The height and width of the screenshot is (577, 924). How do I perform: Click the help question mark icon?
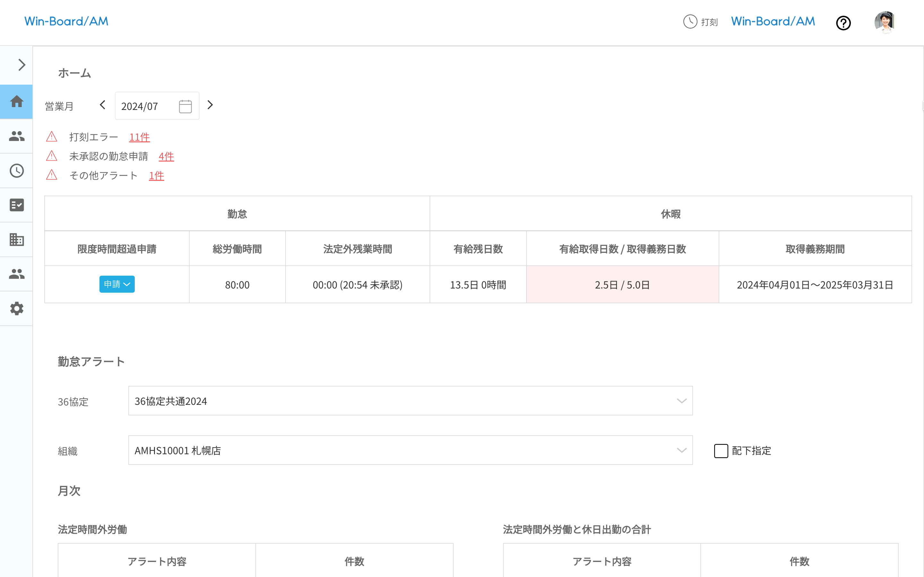point(843,23)
